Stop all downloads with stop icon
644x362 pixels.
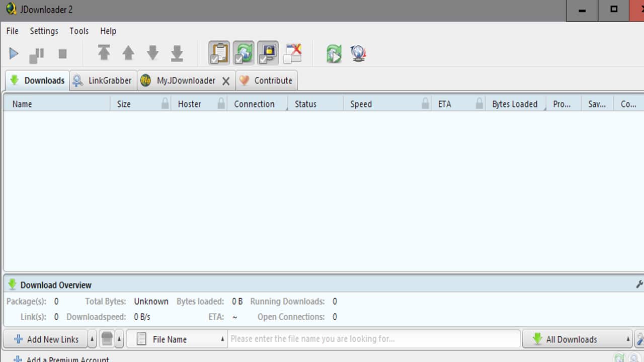coord(62,53)
